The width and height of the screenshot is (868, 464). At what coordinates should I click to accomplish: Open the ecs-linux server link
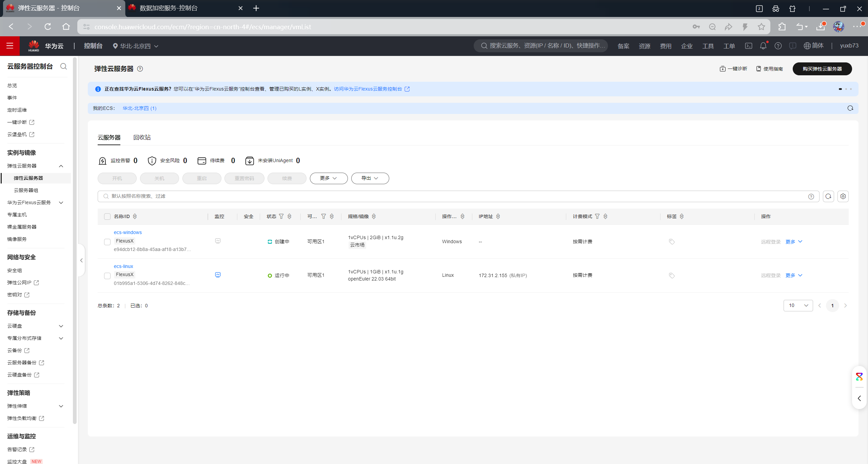pos(123,266)
